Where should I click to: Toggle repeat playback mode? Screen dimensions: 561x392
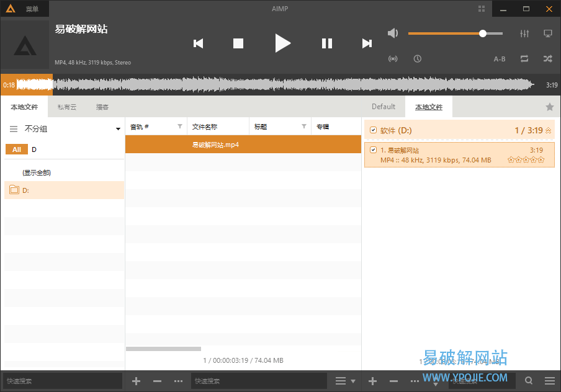coord(524,59)
